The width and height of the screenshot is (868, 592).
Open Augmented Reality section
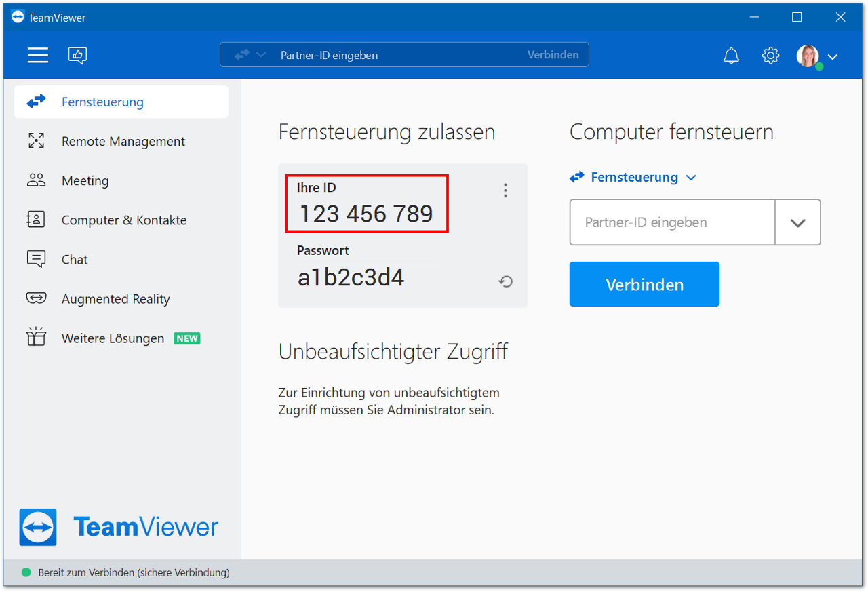click(x=121, y=299)
